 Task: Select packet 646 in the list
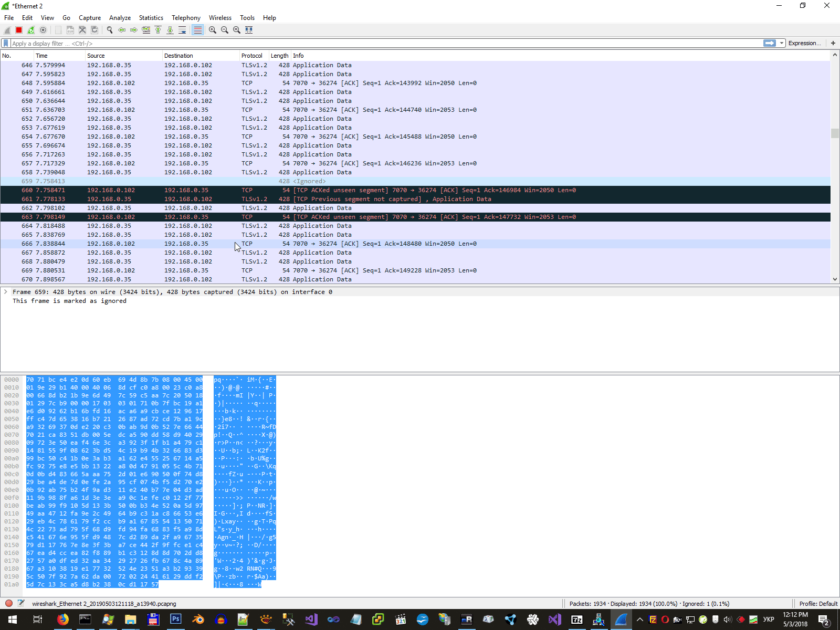(x=415, y=65)
